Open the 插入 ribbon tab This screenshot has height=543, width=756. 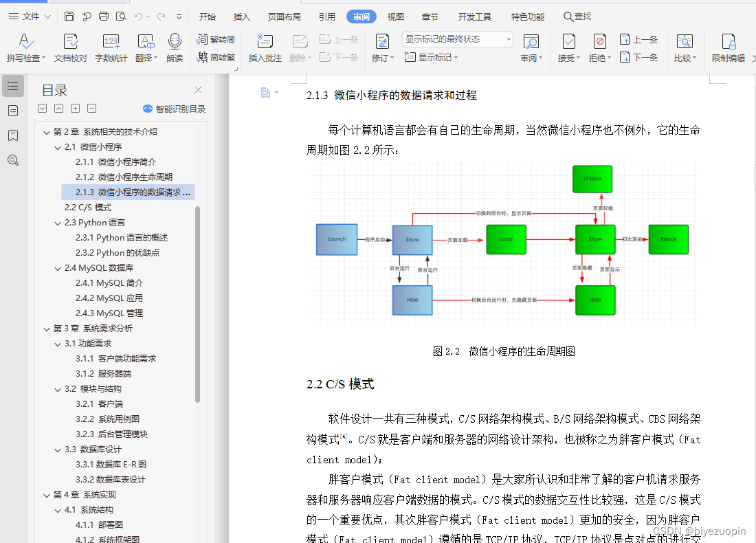tap(241, 16)
